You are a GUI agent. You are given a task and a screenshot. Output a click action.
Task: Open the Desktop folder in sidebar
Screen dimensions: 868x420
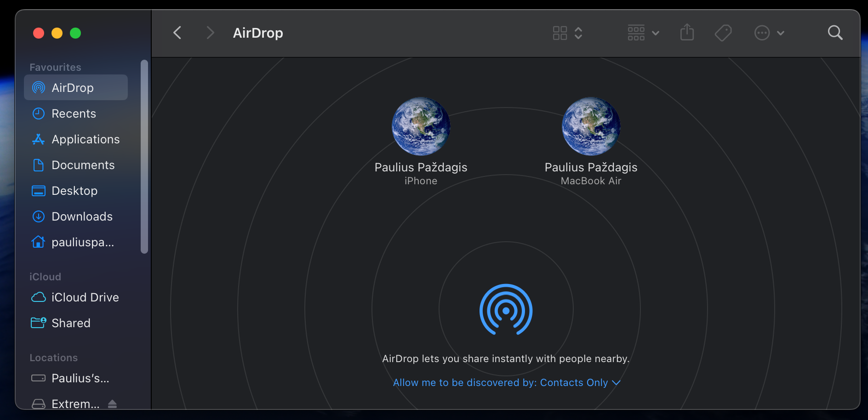pos(76,191)
